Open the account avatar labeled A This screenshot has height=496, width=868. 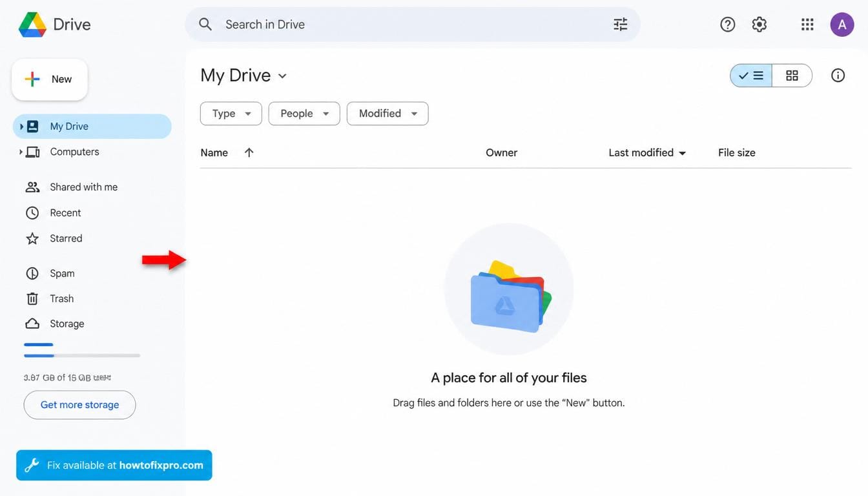coord(842,25)
